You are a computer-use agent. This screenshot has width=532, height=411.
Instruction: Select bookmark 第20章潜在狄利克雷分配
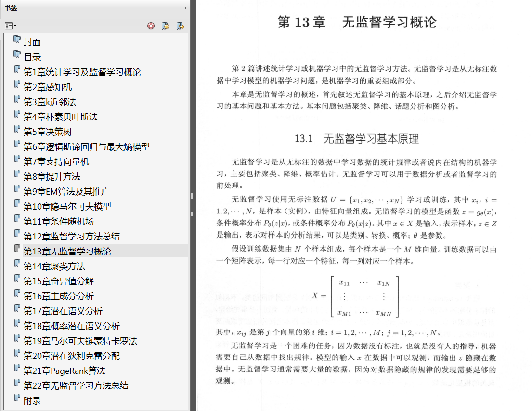tap(72, 356)
